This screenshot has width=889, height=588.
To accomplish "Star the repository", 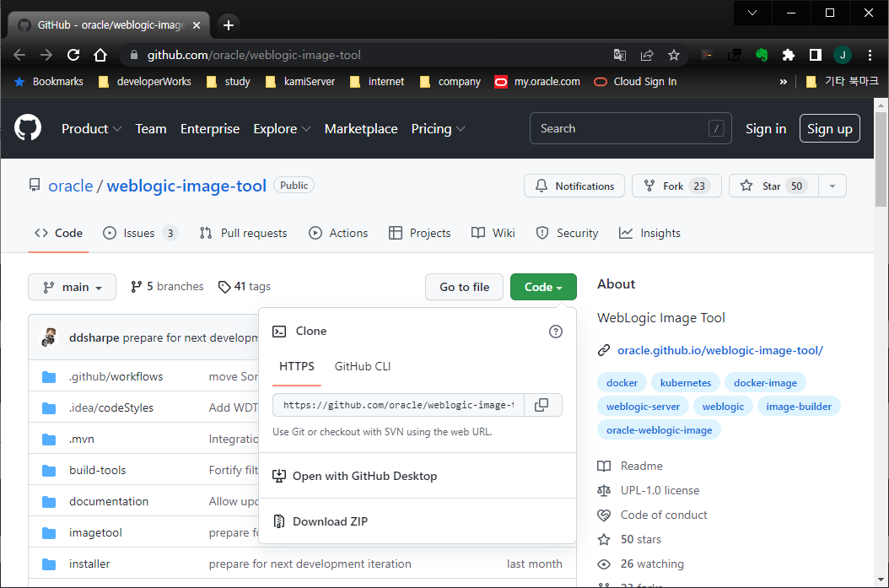I will pyautogui.click(x=774, y=186).
